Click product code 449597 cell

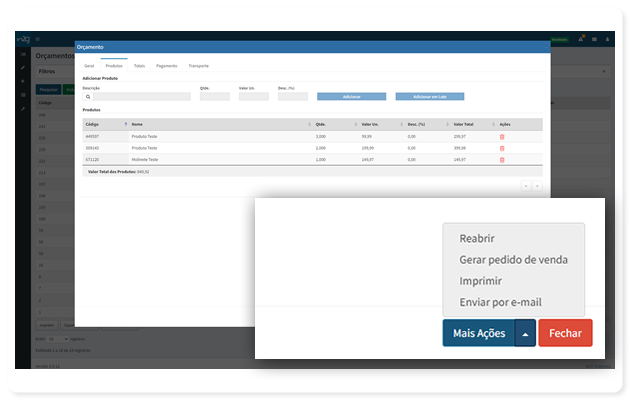tap(92, 137)
